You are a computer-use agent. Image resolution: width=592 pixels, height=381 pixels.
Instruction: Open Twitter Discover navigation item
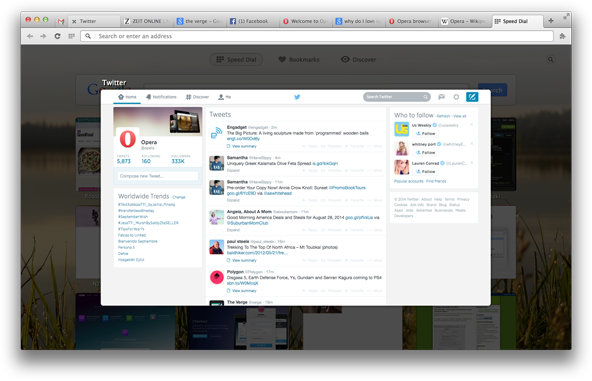[197, 97]
